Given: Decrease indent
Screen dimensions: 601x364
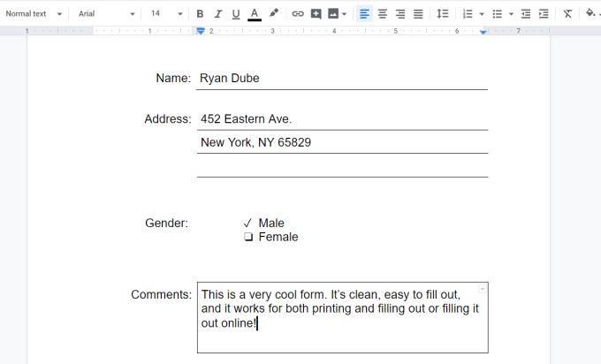Looking at the screenshot, I should 526,14.
